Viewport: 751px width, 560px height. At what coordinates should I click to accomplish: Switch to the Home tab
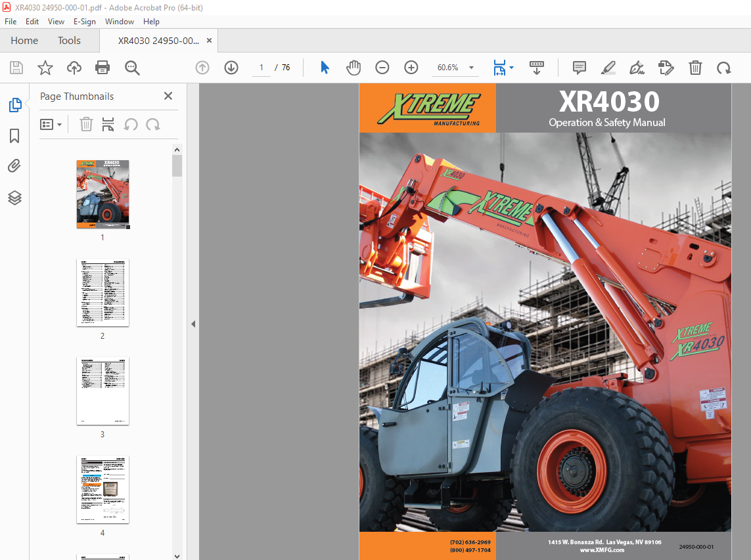(x=24, y=41)
